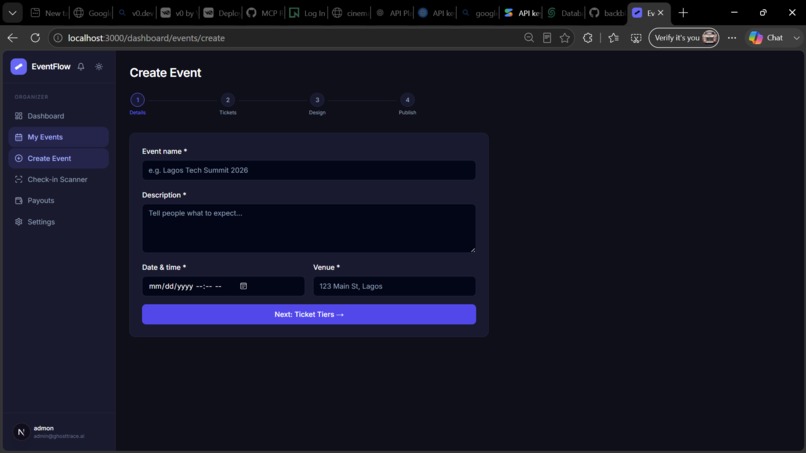806x453 pixels.
Task: Focus the Event name field
Action: [x=308, y=170]
